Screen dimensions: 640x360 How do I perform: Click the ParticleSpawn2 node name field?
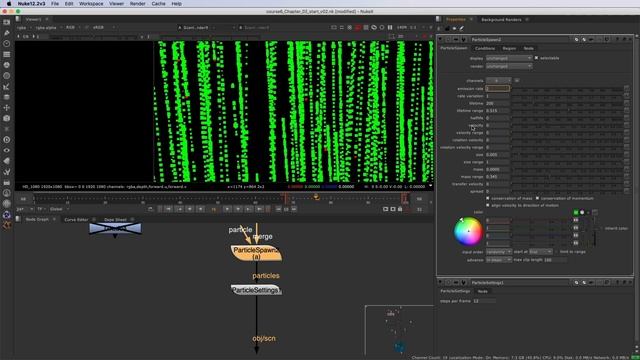click(x=520, y=40)
